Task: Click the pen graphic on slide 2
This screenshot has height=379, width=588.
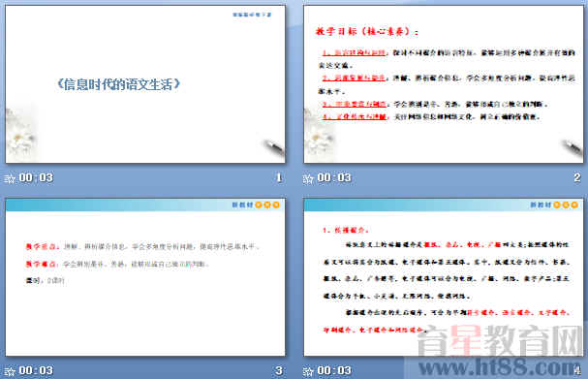Action: (x=572, y=147)
